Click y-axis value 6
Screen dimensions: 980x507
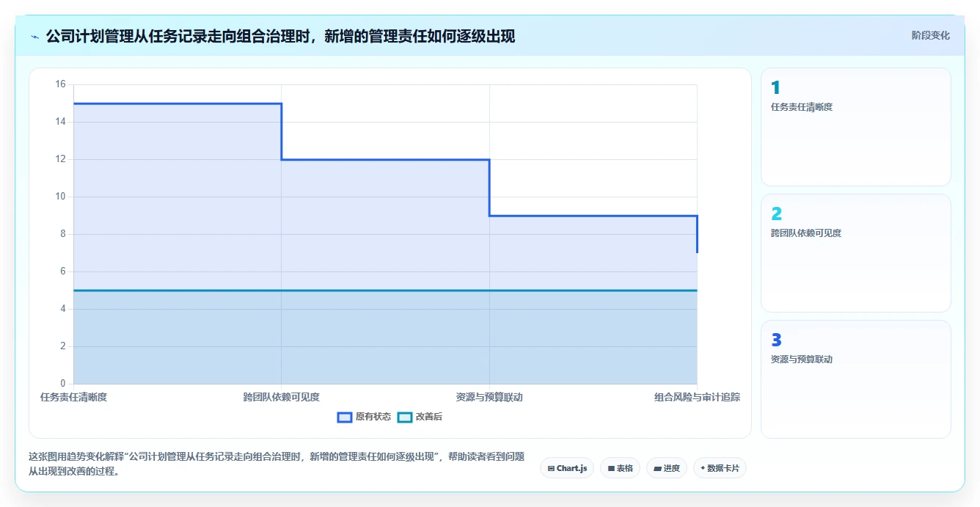[62, 271]
